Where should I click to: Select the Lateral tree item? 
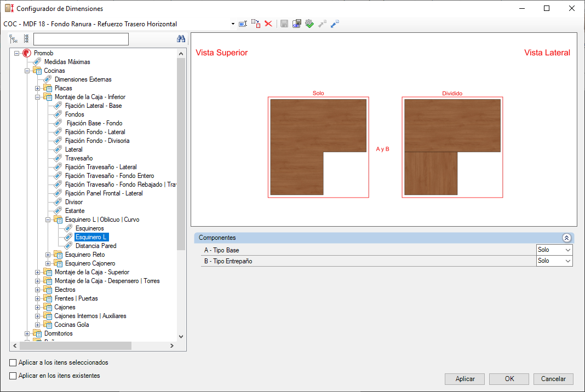click(74, 149)
